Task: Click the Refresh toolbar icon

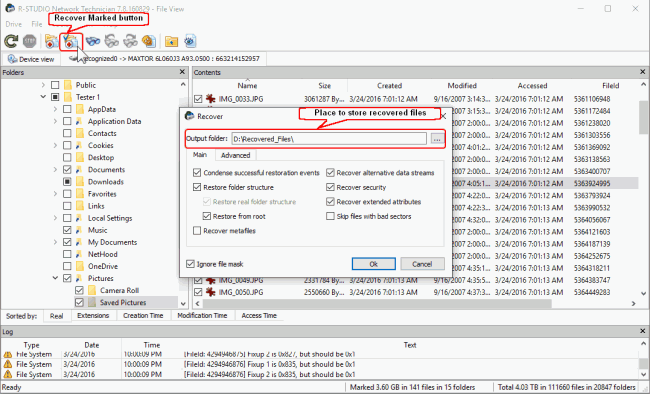Action: (11, 41)
